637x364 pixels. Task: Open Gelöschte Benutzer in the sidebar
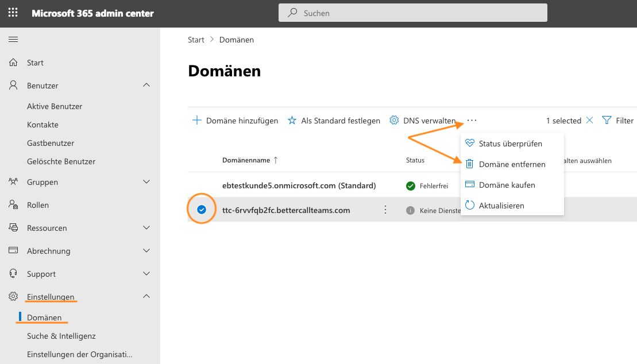pyautogui.click(x=61, y=161)
